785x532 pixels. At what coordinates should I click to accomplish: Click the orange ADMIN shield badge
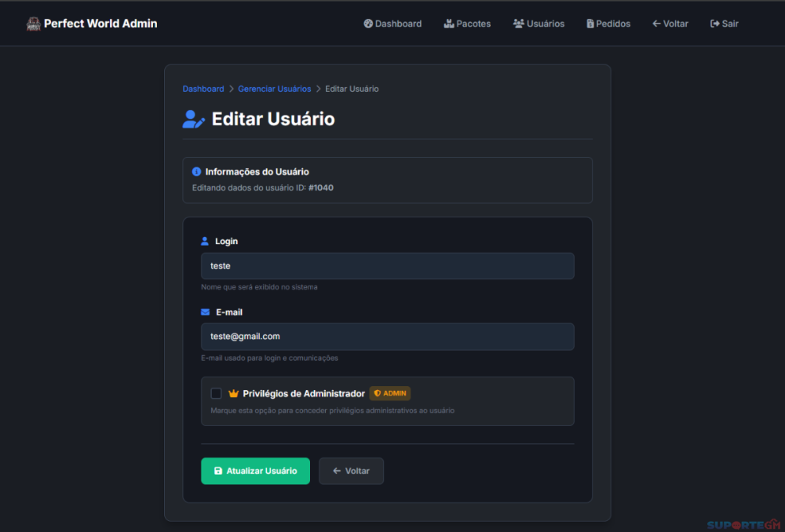(x=389, y=394)
